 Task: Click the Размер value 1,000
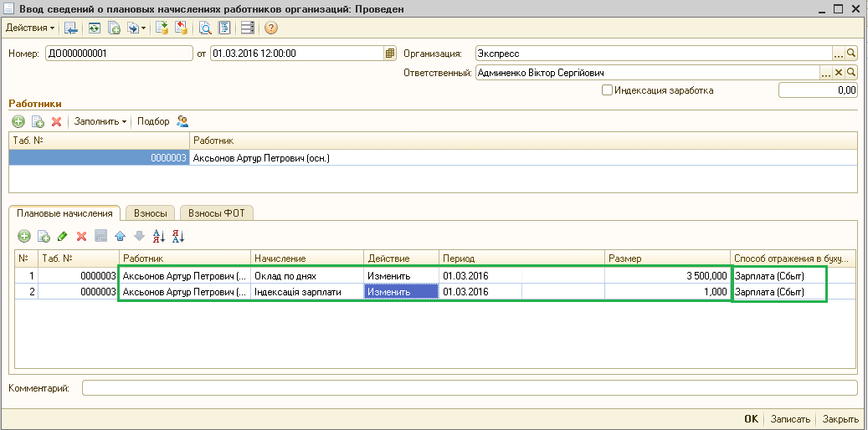[x=667, y=291]
